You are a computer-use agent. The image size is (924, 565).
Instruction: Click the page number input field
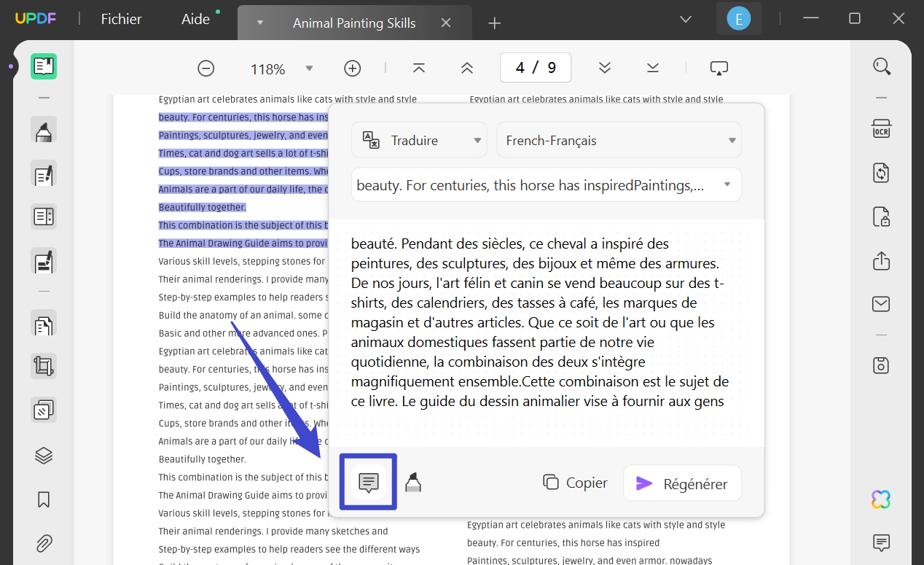tap(535, 67)
